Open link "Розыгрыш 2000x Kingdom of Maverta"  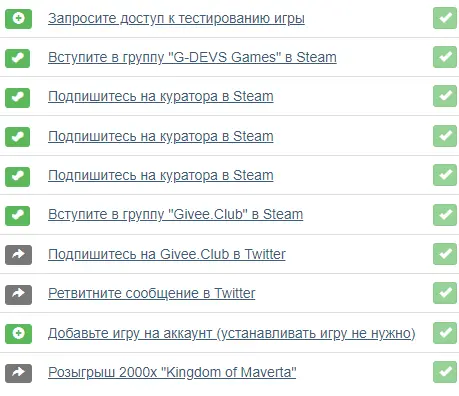click(x=172, y=372)
